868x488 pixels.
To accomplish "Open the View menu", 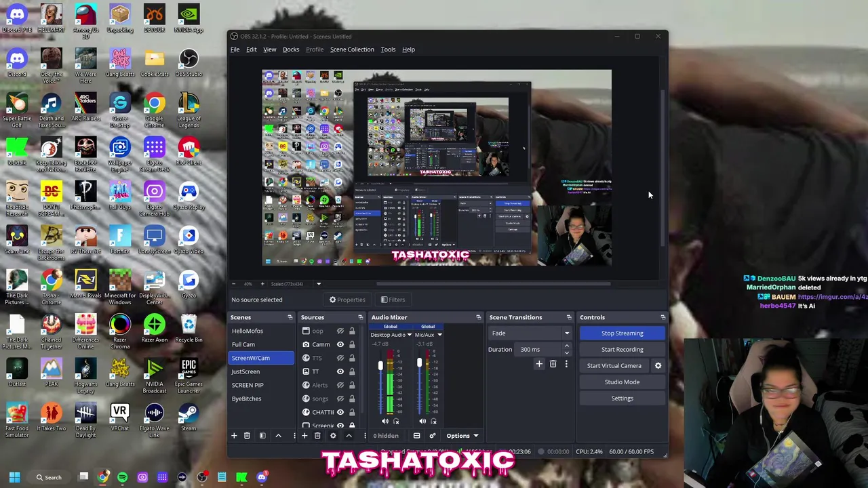I will (x=269, y=49).
